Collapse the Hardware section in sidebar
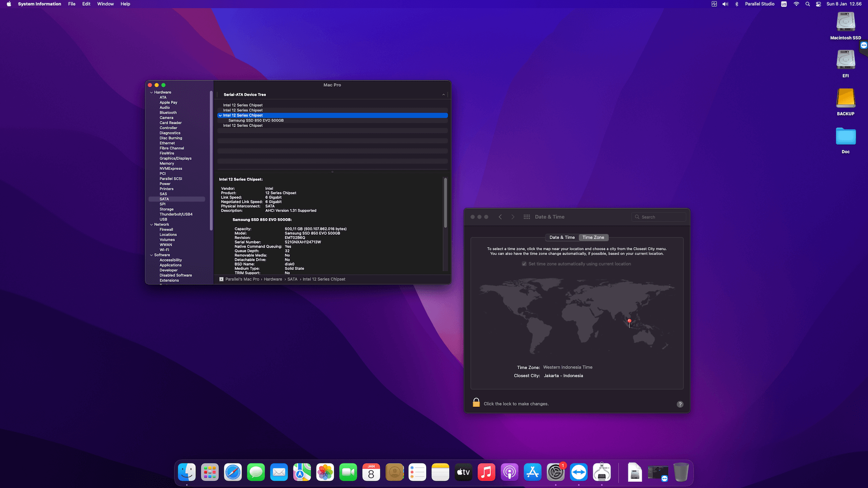The height and width of the screenshot is (488, 868). (x=151, y=92)
